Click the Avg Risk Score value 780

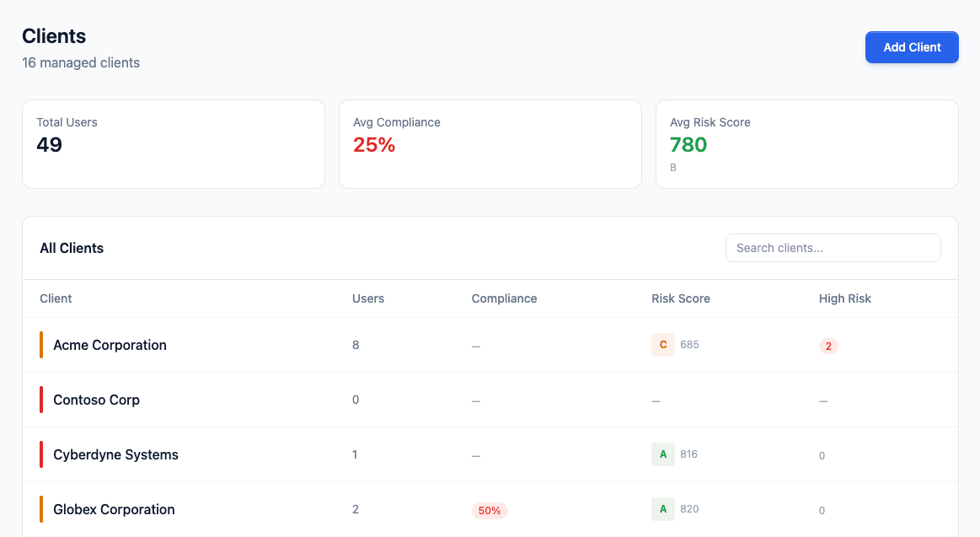[x=688, y=145]
